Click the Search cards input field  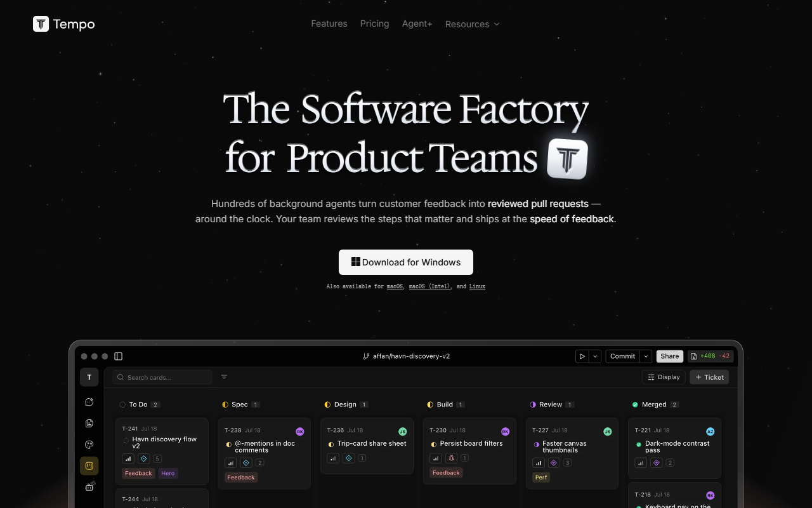(x=162, y=377)
